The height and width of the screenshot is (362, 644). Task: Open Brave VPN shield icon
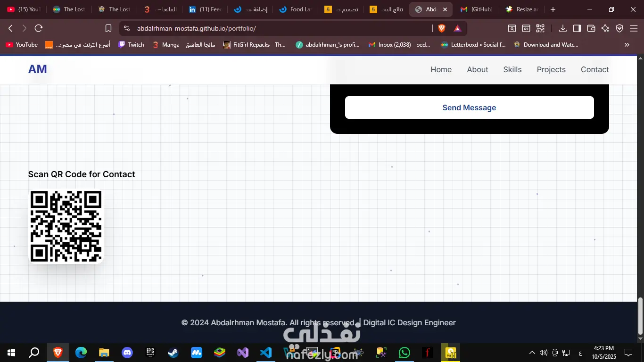[619, 28]
